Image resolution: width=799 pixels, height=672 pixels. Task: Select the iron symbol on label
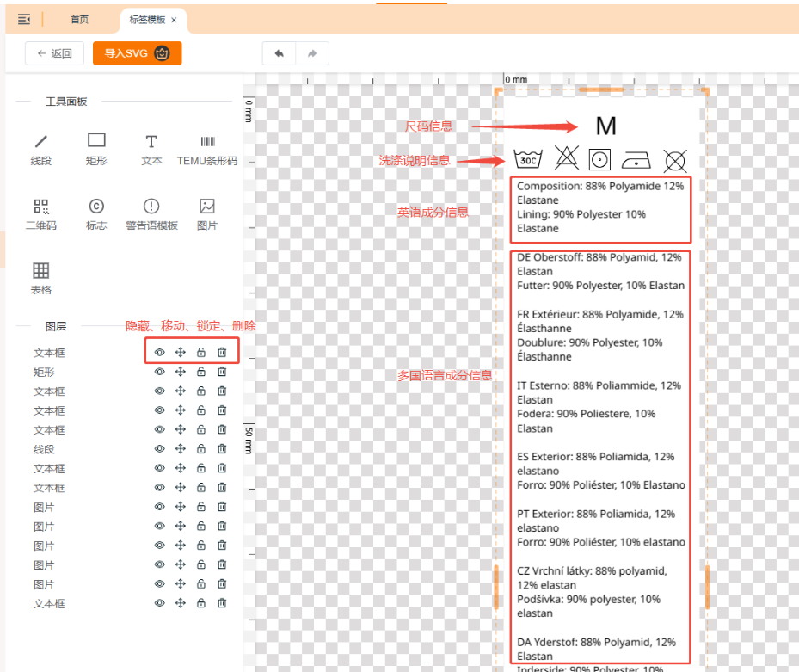pyautogui.click(x=636, y=160)
